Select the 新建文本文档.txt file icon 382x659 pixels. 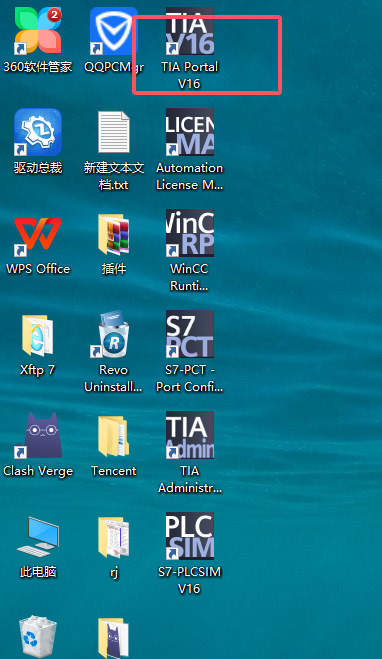113,132
